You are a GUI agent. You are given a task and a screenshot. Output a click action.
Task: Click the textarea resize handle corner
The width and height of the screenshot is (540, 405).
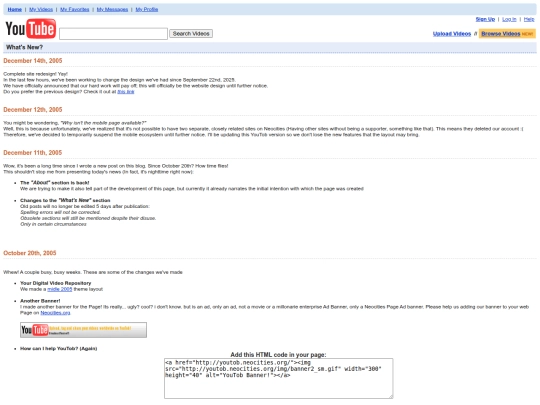click(x=391, y=397)
